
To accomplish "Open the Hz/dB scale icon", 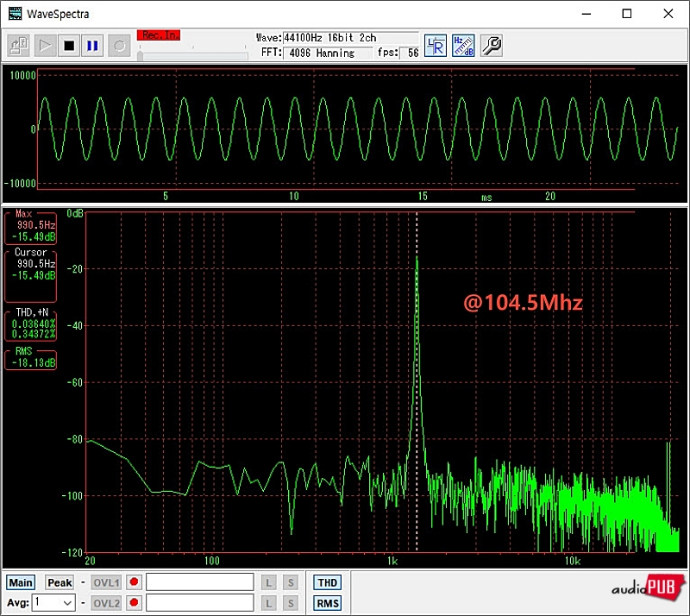I will point(463,46).
